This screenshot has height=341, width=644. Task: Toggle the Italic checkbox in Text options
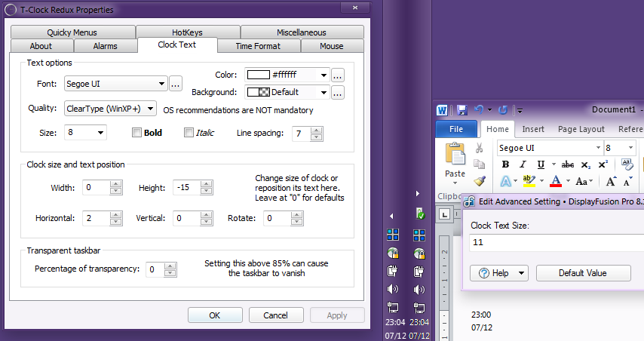click(x=189, y=133)
